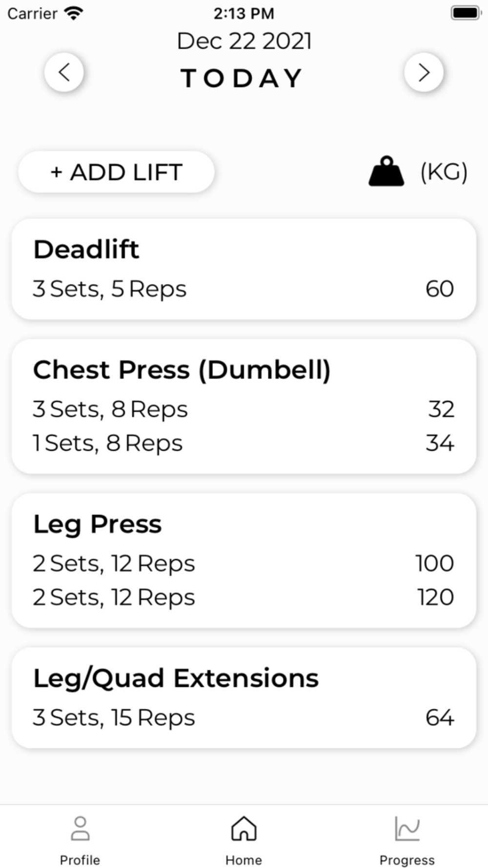
Task: Go to previous day with left chevron
Action: point(64,73)
